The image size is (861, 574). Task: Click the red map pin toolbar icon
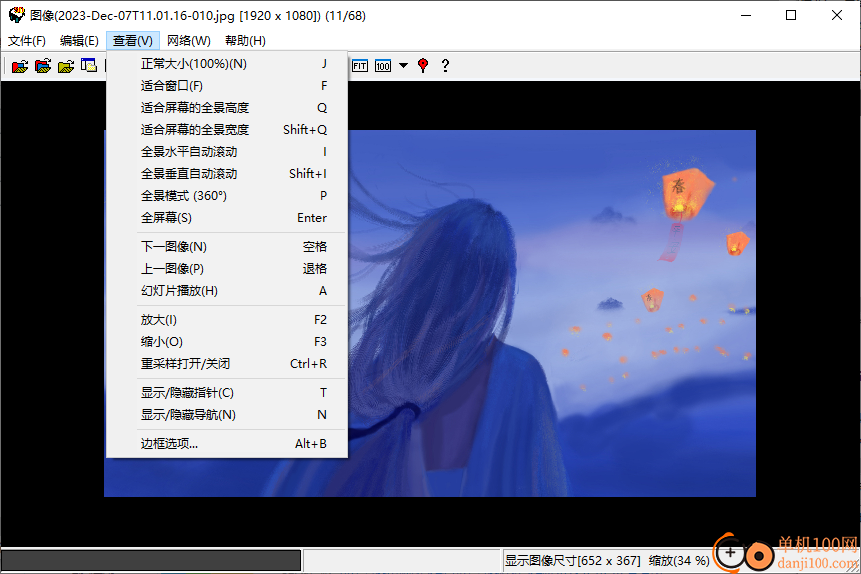(423, 66)
